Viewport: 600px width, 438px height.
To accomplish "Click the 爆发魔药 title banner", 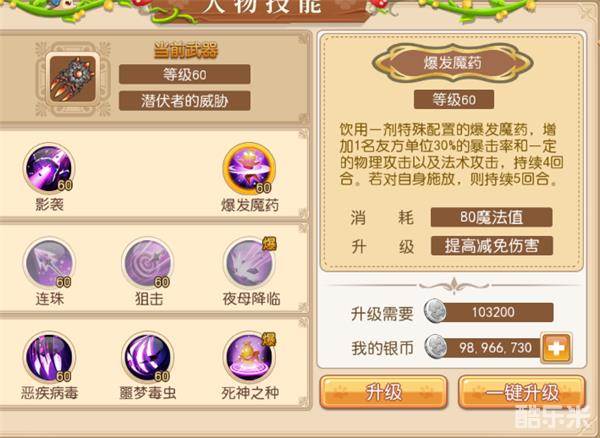I will pos(453,63).
